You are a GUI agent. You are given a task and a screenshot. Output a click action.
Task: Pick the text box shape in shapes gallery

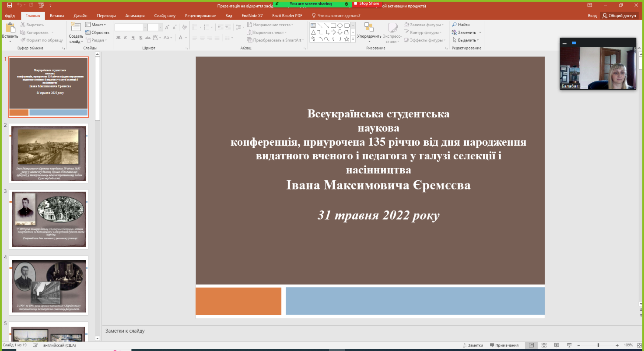(313, 25)
